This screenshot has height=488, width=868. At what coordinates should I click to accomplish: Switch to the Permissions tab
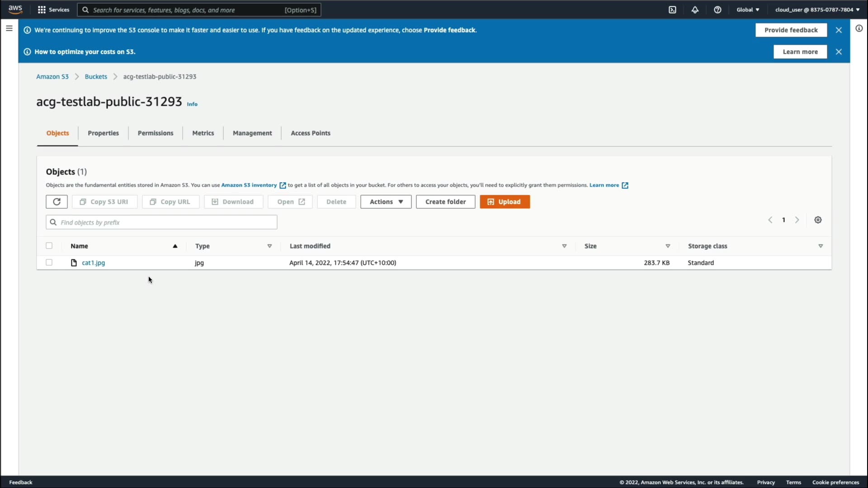tap(156, 133)
